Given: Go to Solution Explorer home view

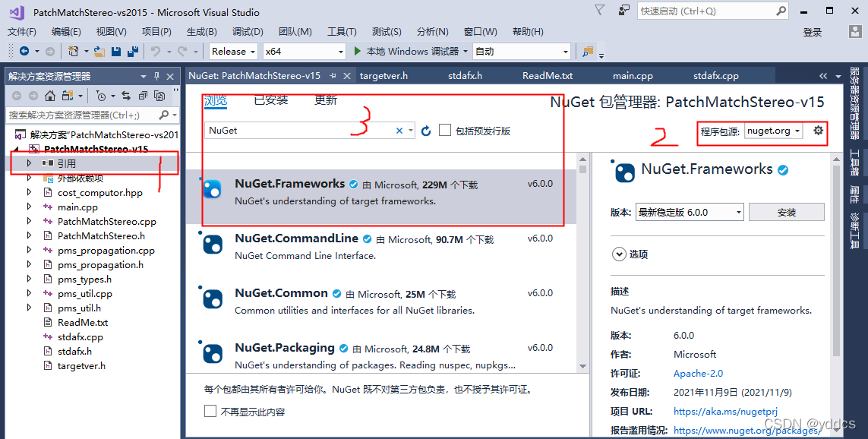Looking at the screenshot, I should [50, 96].
